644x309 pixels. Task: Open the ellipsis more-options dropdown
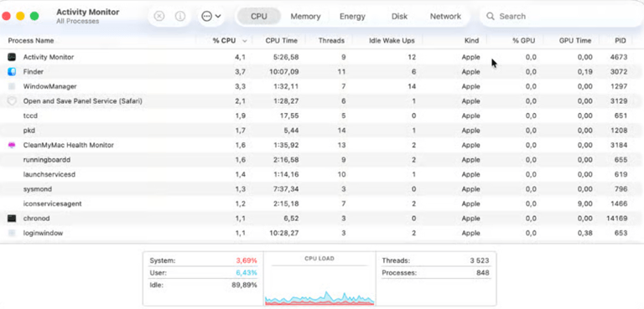point(211,17)
